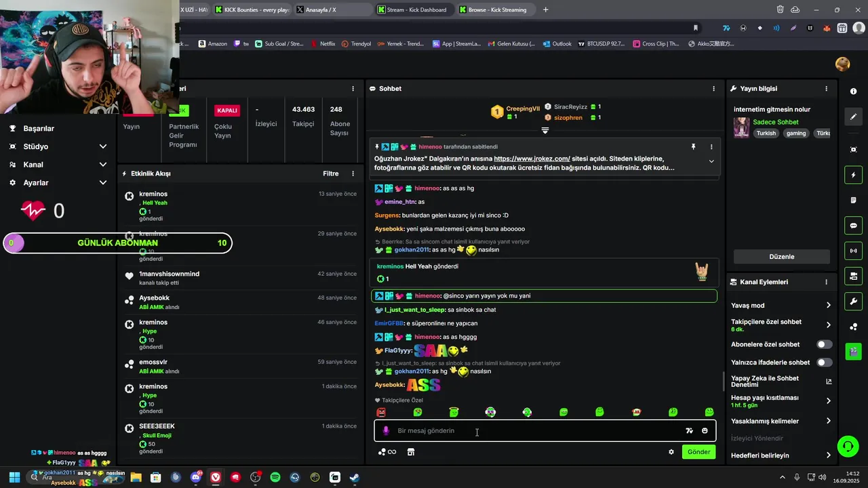
Task: Click the pencil edit icon in right sidebar
Action: pos(853,117)
